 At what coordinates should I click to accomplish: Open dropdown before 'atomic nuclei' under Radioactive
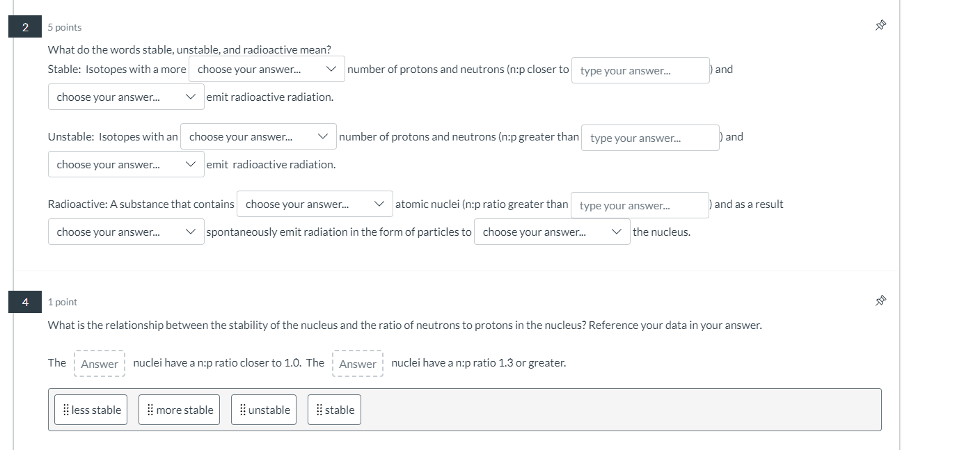click(315, 204)
